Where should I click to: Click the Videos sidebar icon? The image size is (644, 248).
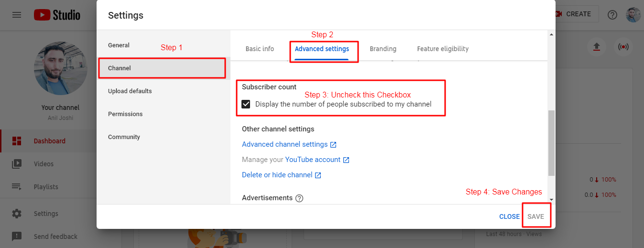pos(17,164)
